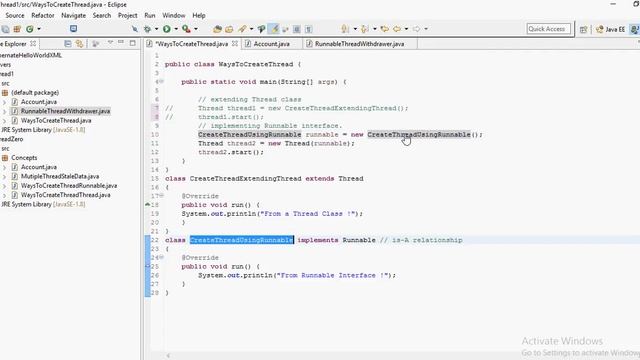Switch to the Java perspective icon at far right

click(x=634, y=29)
